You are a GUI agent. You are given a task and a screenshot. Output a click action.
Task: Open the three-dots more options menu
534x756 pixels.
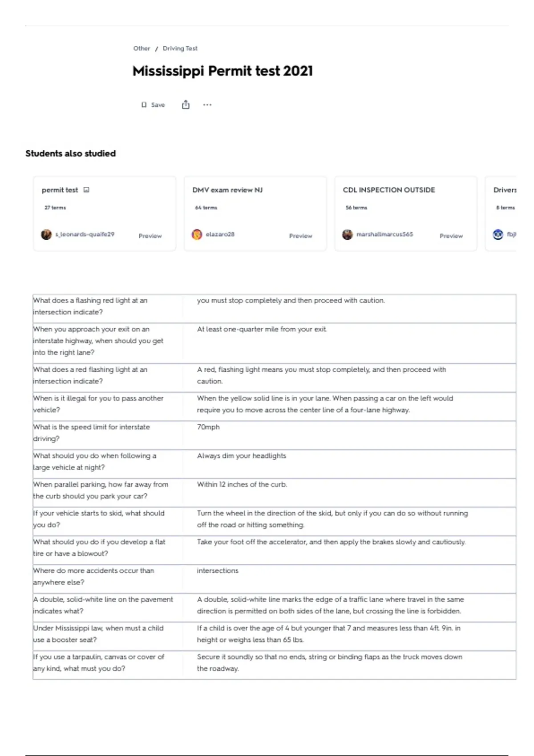[x=207, y=105]
